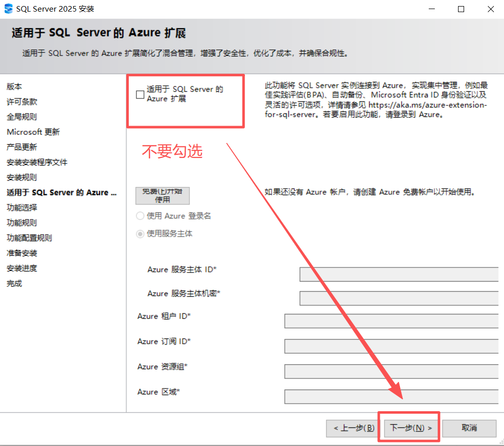The height and width of the screenshot is (446, 504).
Task: Click the 取消 button
Action: (x=469, y=428)
